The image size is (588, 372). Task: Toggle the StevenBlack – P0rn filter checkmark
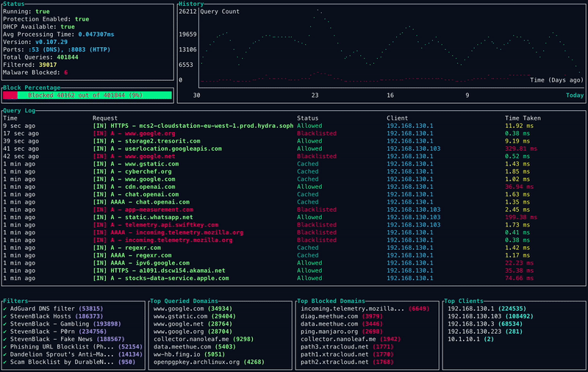point(5,332)
